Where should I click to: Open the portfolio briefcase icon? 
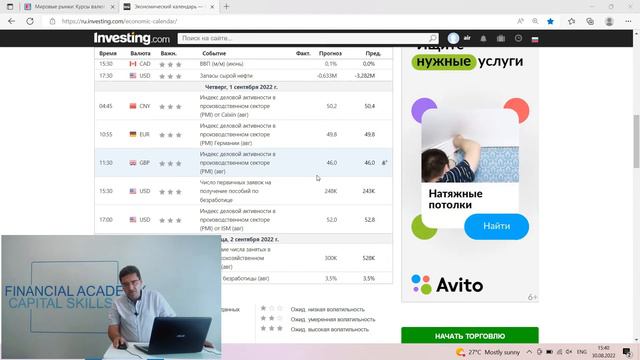pyautogui.click(x=501, y=38)
